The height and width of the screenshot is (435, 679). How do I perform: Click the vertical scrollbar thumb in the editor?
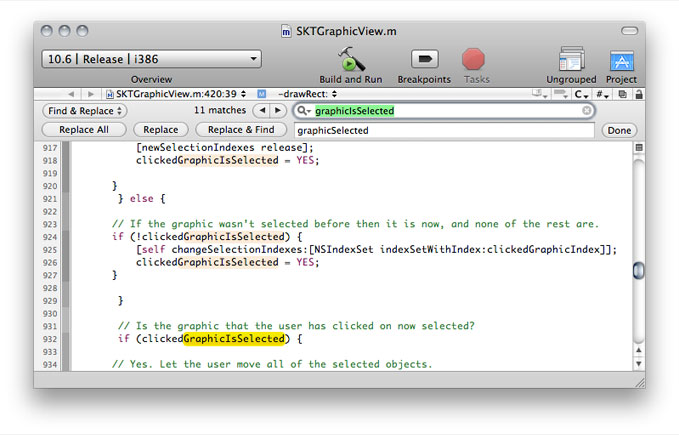[639, 270]
